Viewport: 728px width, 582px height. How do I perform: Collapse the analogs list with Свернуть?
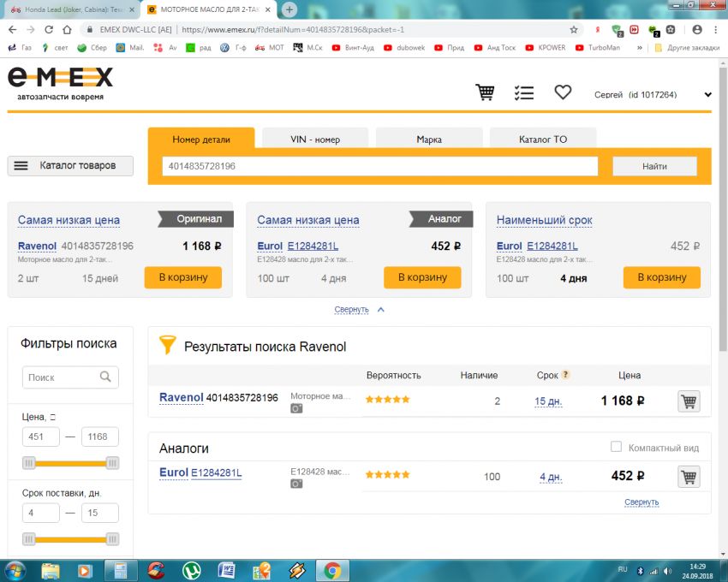pos(641,502)
